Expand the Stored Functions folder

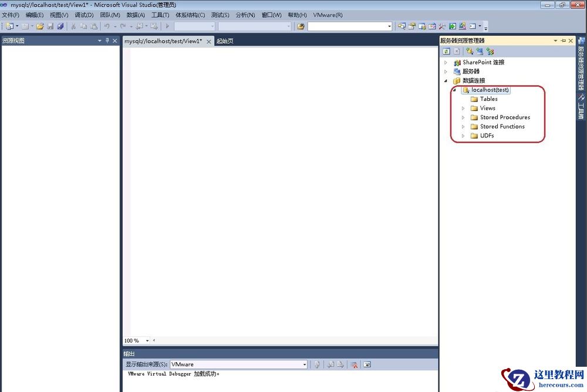[x=463, y=127]
